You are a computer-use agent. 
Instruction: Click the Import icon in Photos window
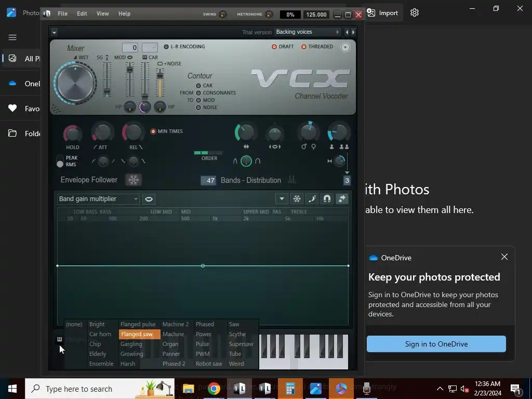[x=371, y=13]
